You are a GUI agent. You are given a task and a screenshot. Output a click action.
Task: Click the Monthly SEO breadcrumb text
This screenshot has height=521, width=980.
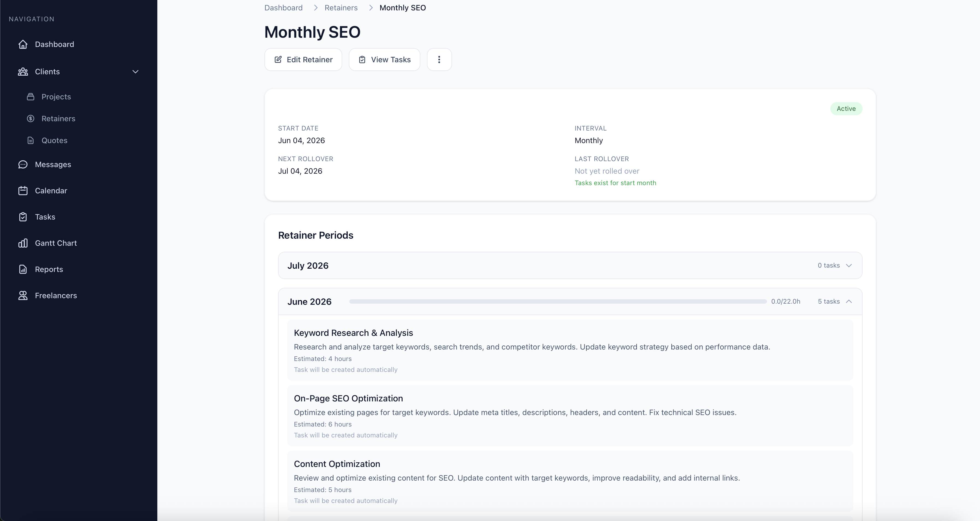pyautogui.click(x=403, y=8)
